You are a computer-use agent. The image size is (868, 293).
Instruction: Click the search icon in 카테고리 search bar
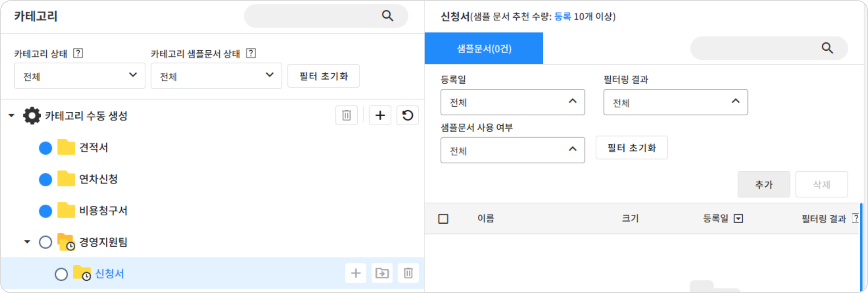(387, 16)
